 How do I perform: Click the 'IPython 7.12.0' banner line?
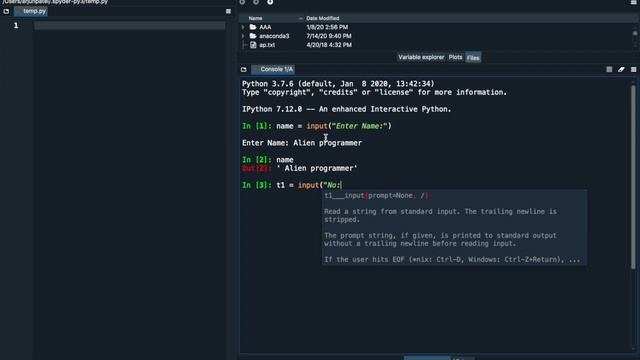click(x=347, y=109)
